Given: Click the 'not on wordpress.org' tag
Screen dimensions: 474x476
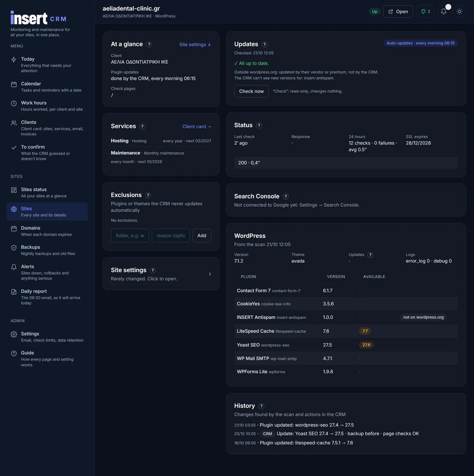Looking at the screenshot, I should tap(423, 317).
